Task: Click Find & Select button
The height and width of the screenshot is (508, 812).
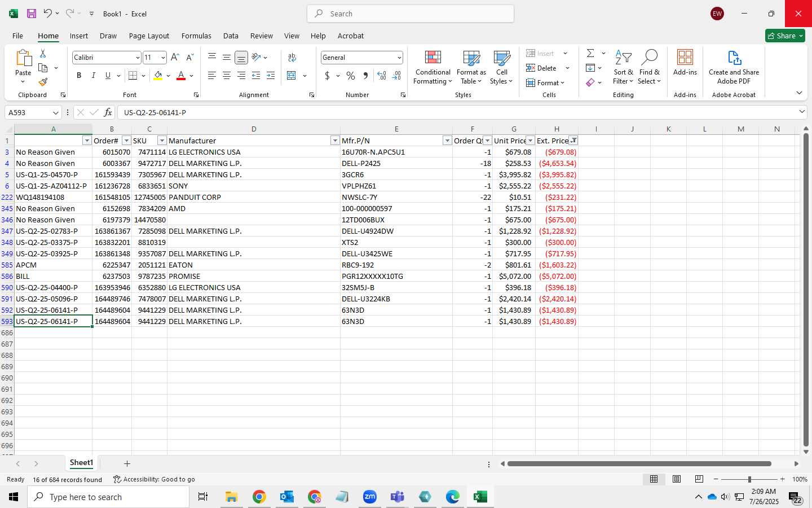Action: coord(649,68)
